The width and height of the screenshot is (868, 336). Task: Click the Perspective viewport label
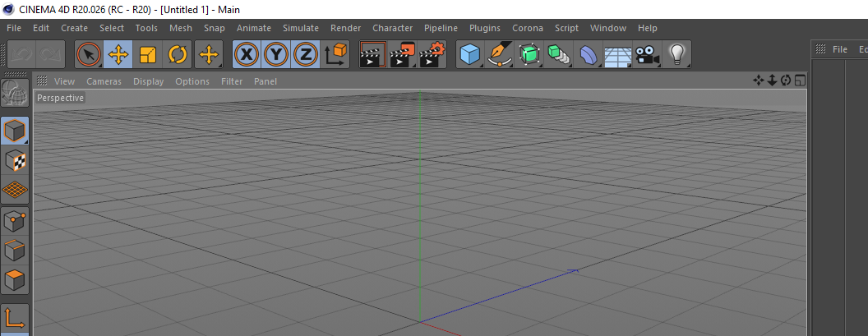click(x=60, y=98)
